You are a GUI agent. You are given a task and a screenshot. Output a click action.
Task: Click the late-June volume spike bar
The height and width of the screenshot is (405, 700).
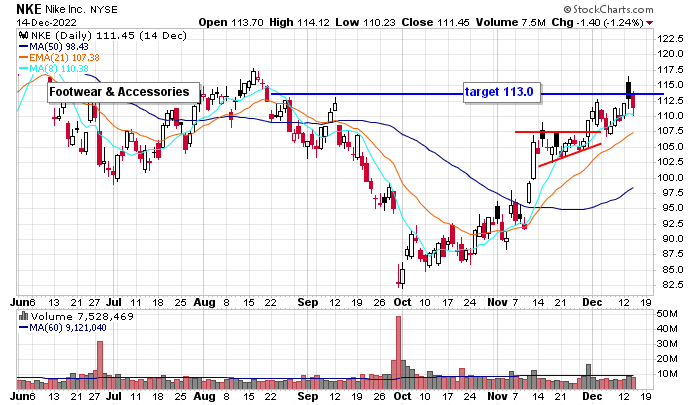(x=100, y=365)
